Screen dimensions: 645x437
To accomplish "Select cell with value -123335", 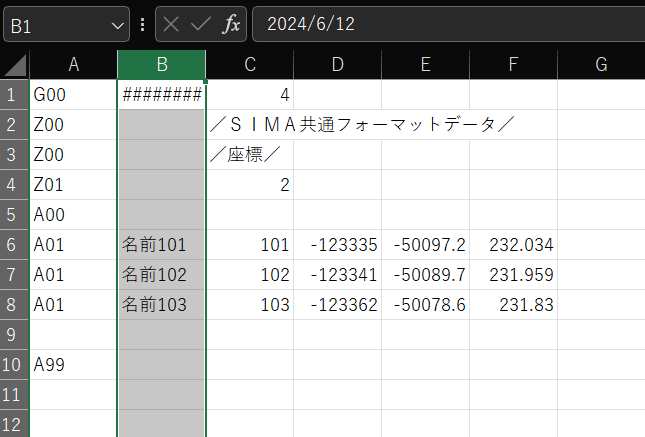I will tap(338, 244).
